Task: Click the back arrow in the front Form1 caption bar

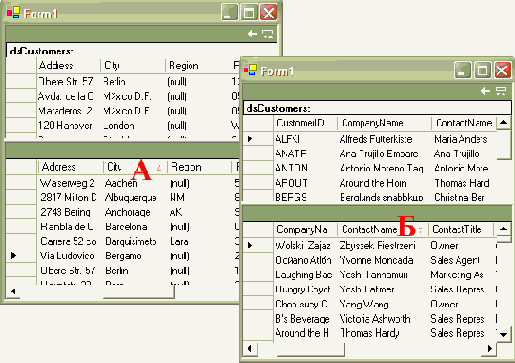Action: coord(485,91)
